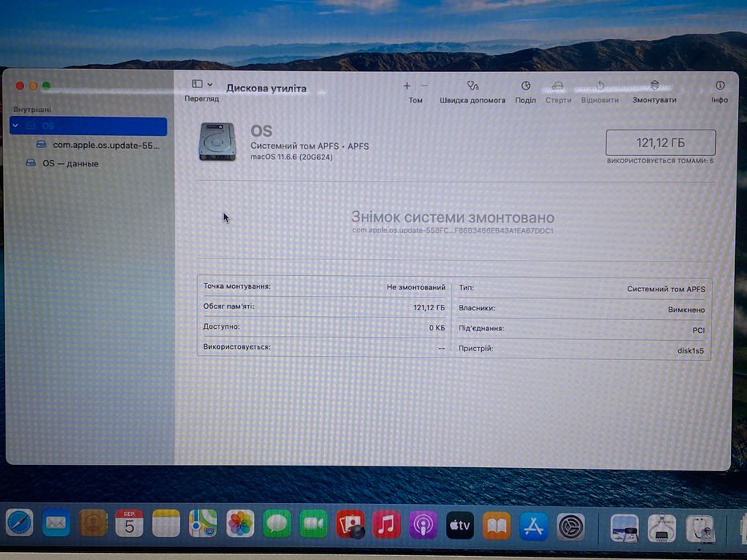
Task: Open Podcasts from the Dock
Action: [423, 525]
